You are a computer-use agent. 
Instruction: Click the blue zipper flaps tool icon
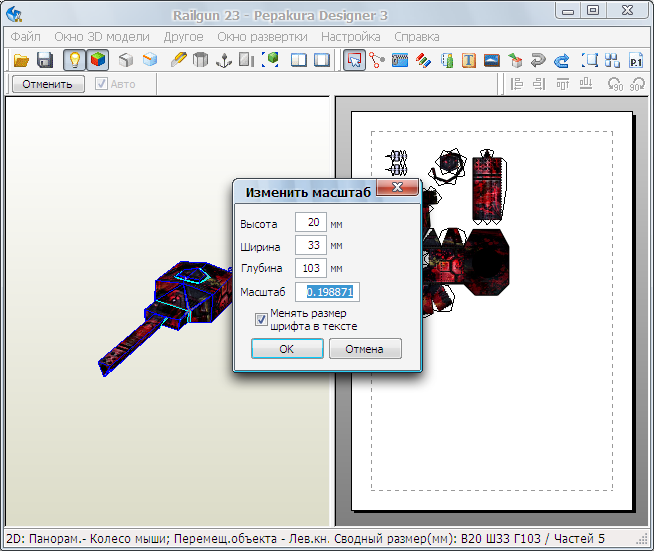(400, 60)
